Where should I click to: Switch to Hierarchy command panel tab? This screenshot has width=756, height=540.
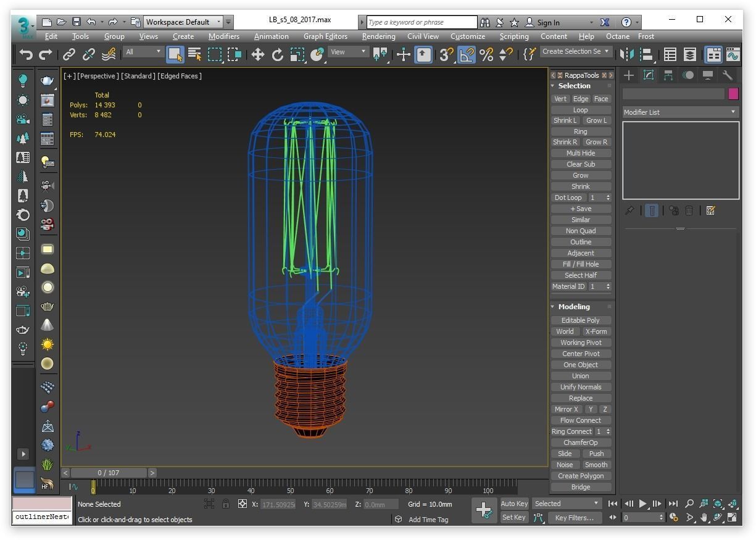668,75
